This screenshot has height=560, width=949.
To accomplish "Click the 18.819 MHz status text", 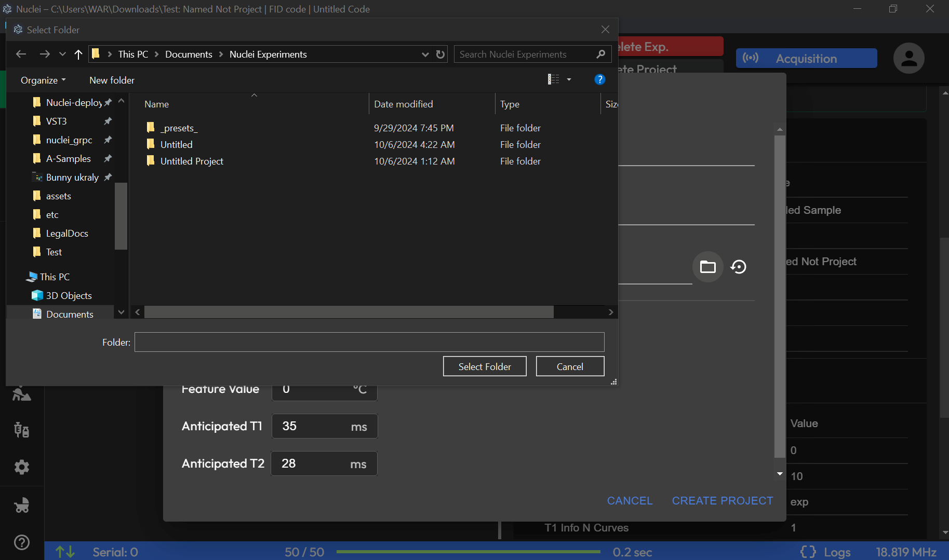I will tap(906, 552).
